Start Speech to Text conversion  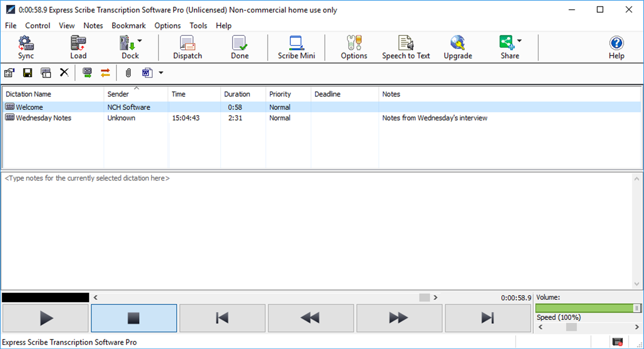pyautogui.click(x=406, y=46)
